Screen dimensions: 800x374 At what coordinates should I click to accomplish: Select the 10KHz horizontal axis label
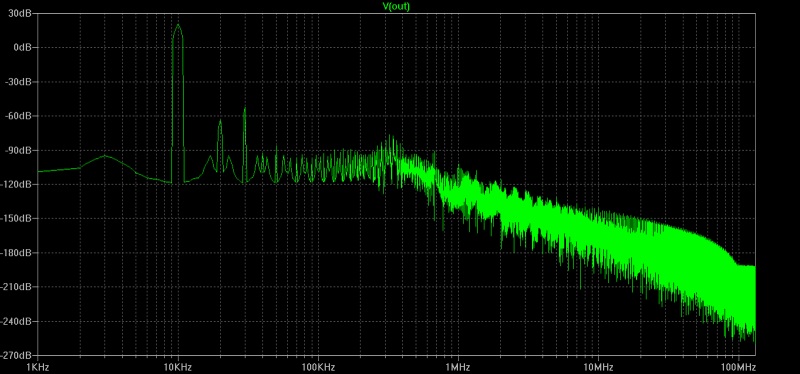pos(178,367)
